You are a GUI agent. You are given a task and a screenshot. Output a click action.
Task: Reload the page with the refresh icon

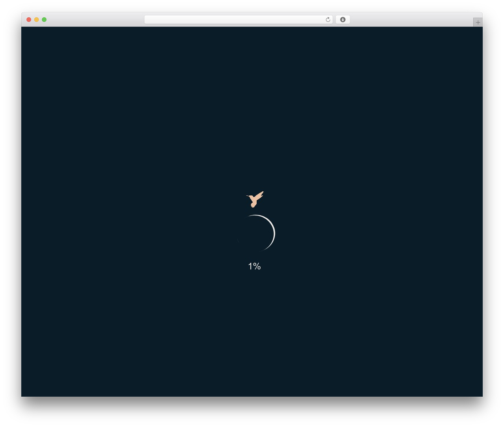pyautogui.click(x=328, y=20)
